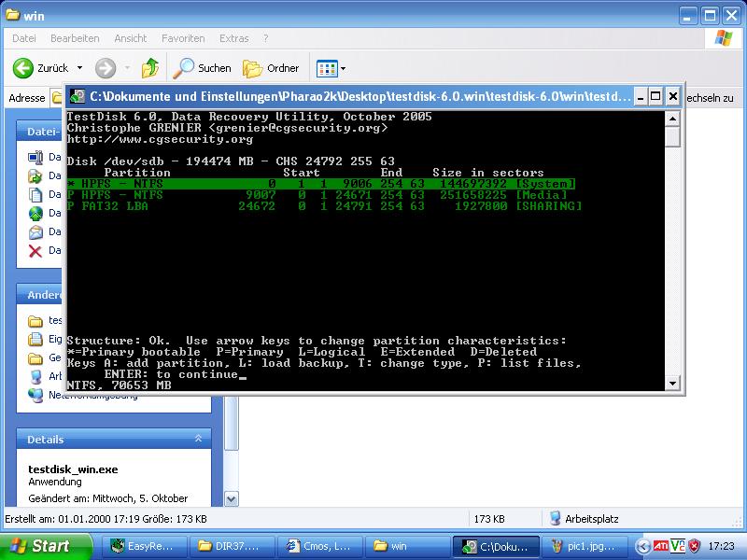
Task: Open Eigene Dateien link icon
Action: [x=35, y=340]
